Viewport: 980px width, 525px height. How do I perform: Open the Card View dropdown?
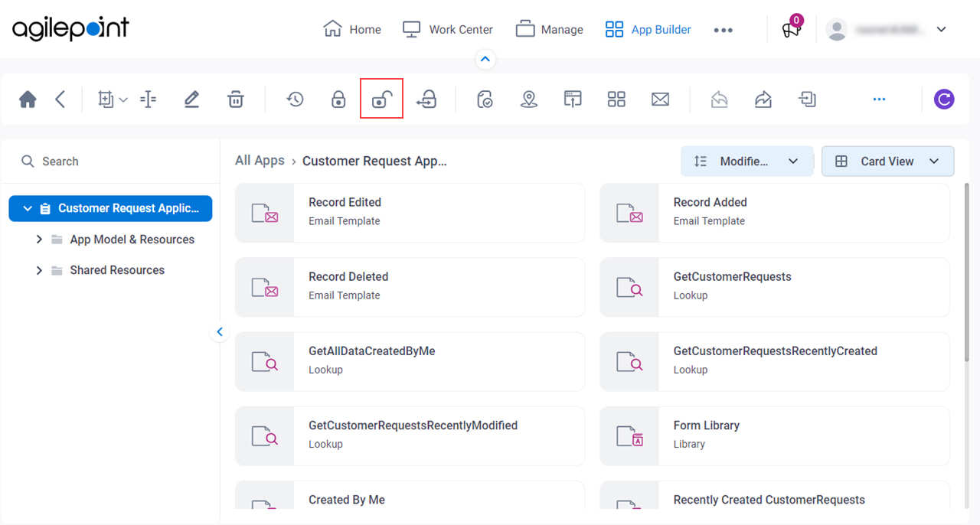point(887,161)
